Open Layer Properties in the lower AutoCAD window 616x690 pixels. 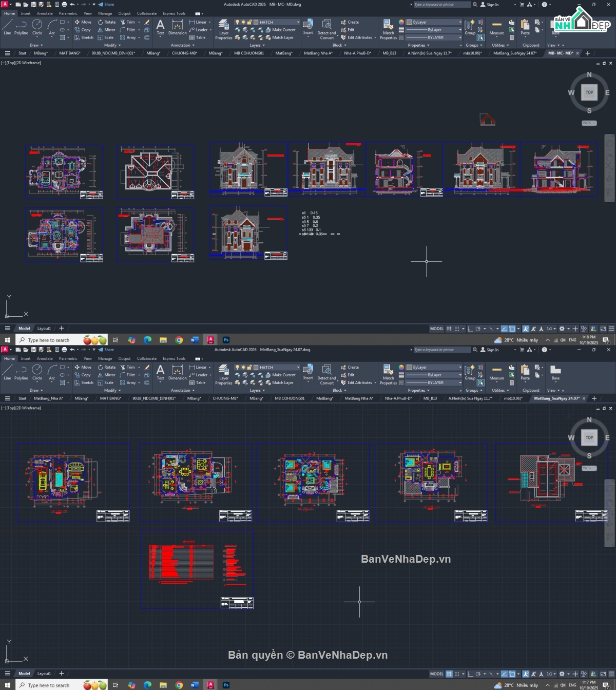(224, 374)
